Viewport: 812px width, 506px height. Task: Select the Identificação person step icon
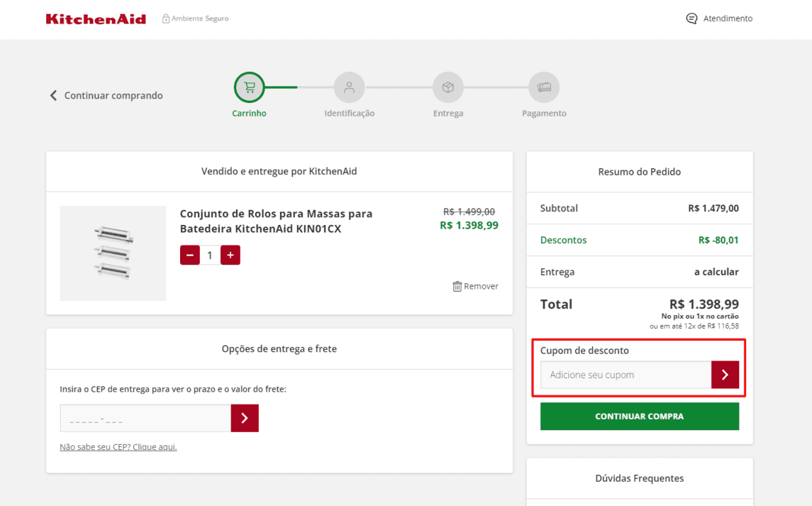350,87
